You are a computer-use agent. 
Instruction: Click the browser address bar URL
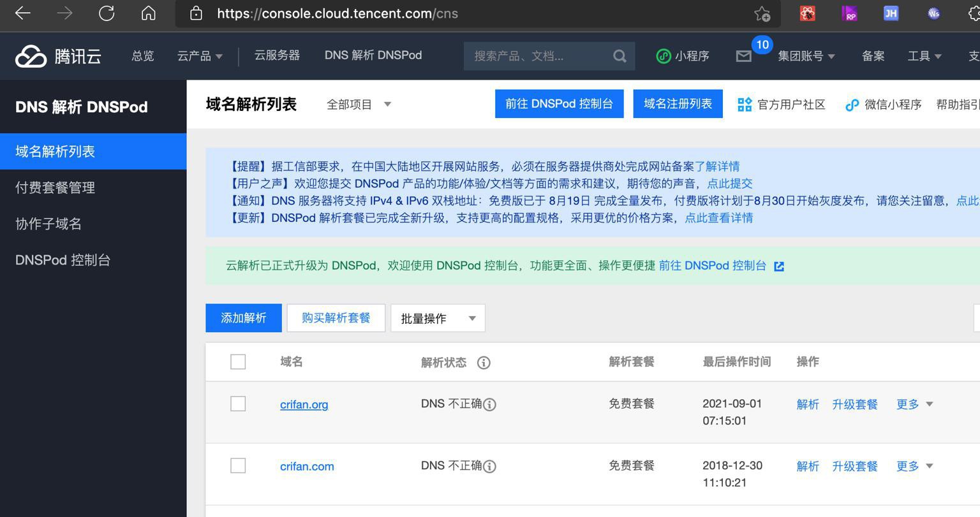point(338,13)
